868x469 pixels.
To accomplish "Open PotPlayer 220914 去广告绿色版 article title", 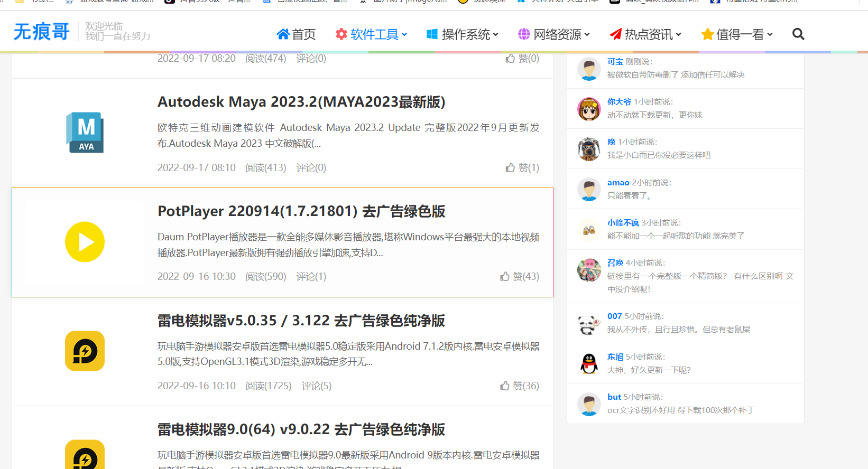I will click(x=301, y=211).
